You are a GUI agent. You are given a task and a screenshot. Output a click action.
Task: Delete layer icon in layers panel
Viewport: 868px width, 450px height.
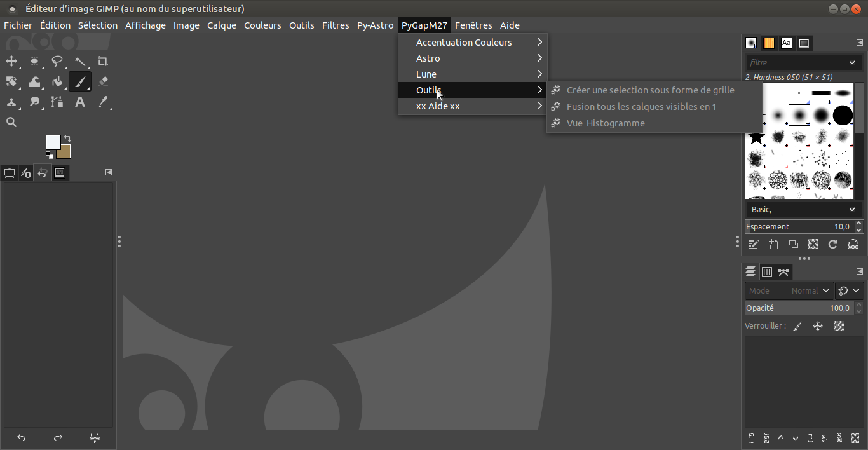pos(855,438)
